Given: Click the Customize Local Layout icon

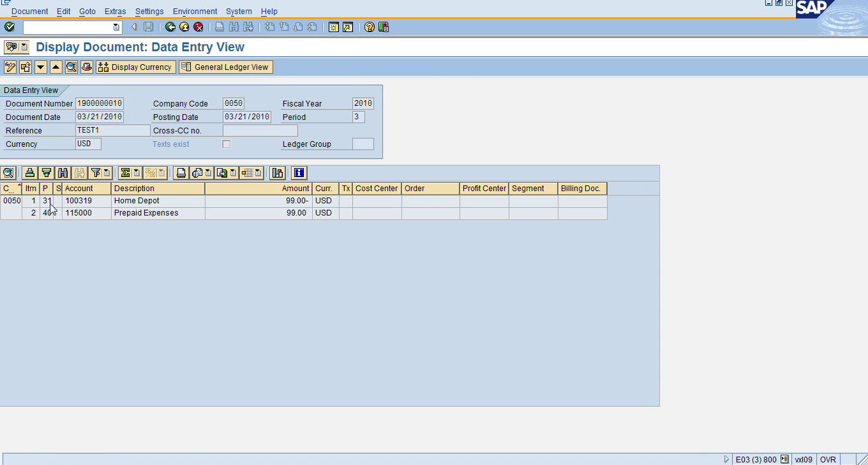Looking at the screenshot, I should (x=383, y=27).
